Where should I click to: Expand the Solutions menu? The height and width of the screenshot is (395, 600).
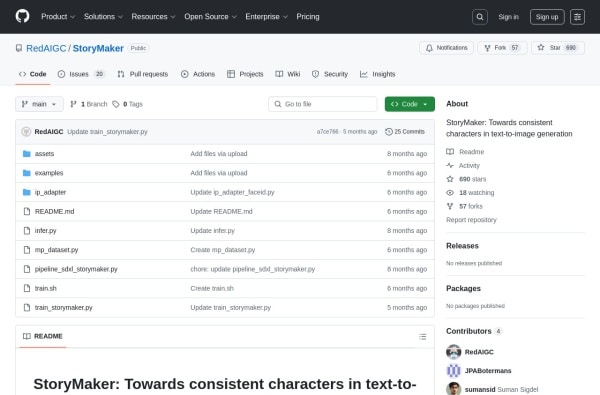tap(103, 17)
